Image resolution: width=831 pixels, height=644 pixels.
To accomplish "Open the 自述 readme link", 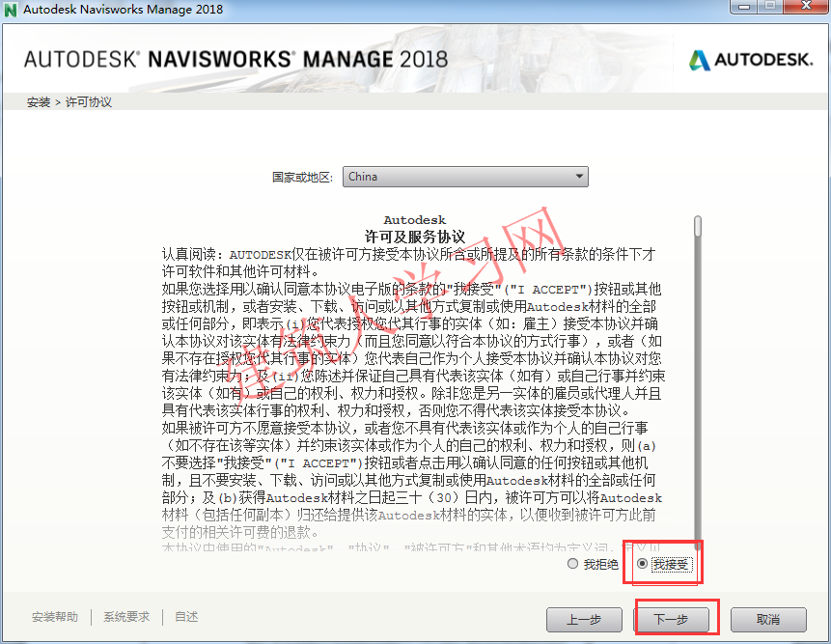I will [x=186, y=617].
